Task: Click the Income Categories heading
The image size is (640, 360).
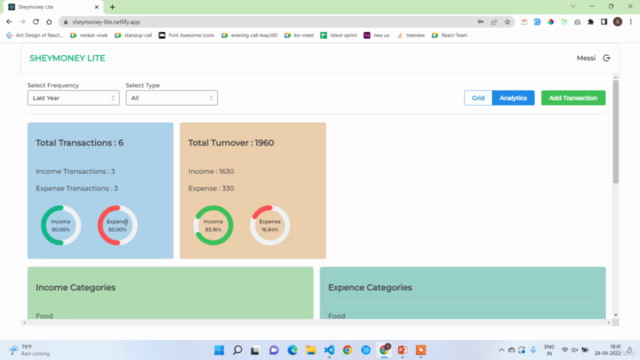Action: tap(76, 288)
